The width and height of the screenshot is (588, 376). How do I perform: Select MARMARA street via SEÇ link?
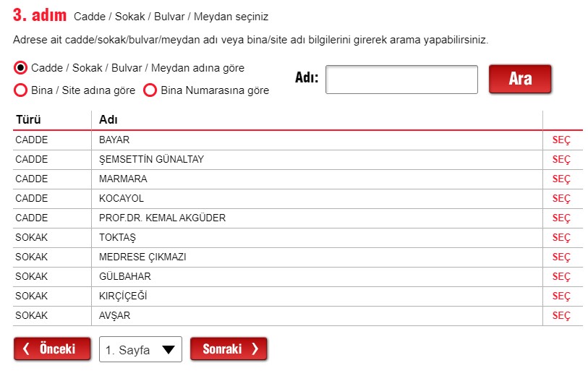tap(561, 179)
